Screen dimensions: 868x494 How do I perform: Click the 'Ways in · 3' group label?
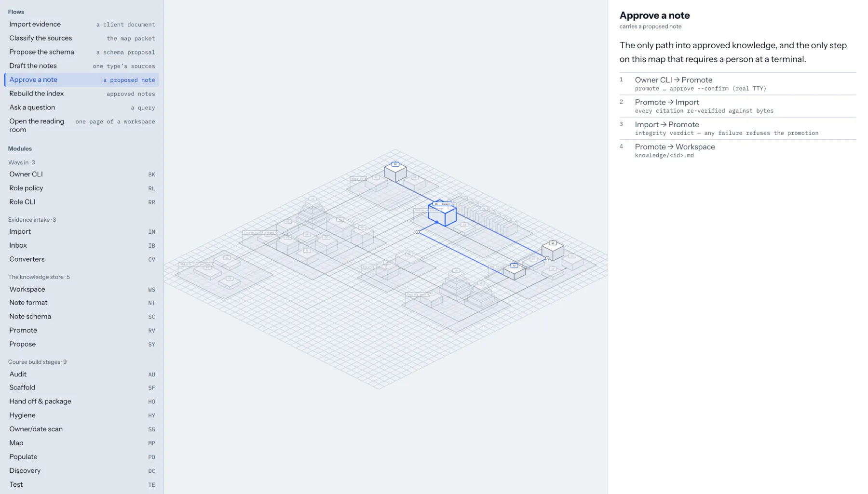tap(22, 162)
